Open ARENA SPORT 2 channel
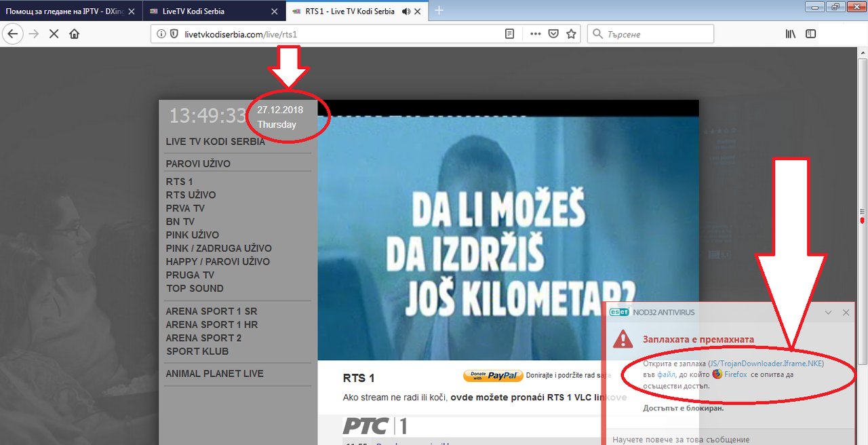 pyautogui.click(x=203, y=338)
